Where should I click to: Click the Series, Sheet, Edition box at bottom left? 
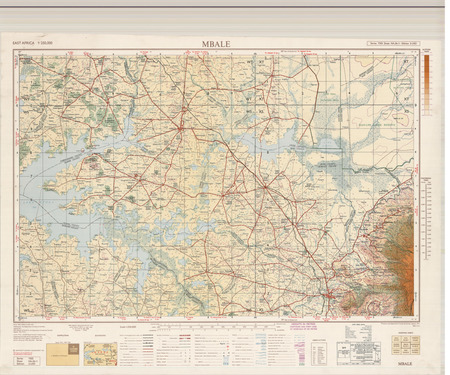[27, 361]
